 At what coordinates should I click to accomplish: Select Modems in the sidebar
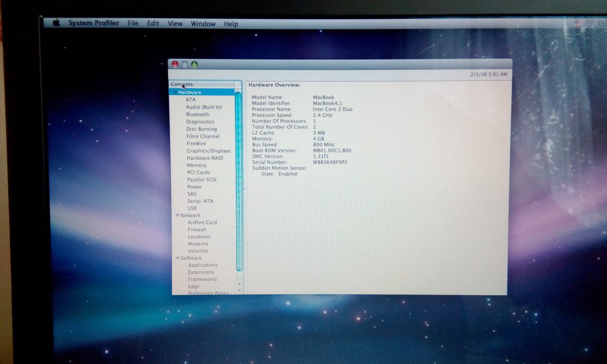pyautogui.click(x=198, y=244)
